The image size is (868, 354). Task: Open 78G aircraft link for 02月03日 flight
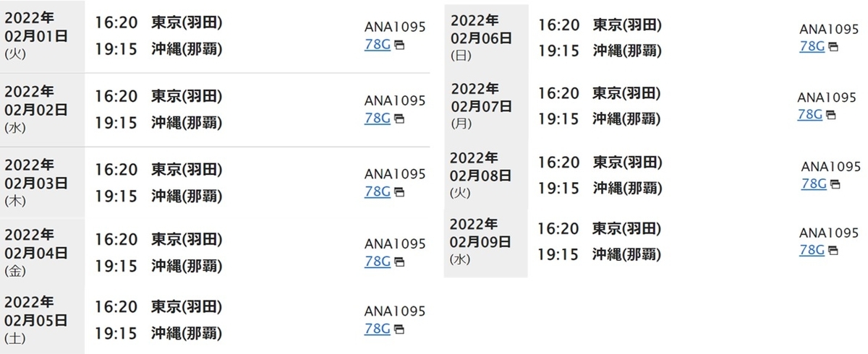(377, 191)
